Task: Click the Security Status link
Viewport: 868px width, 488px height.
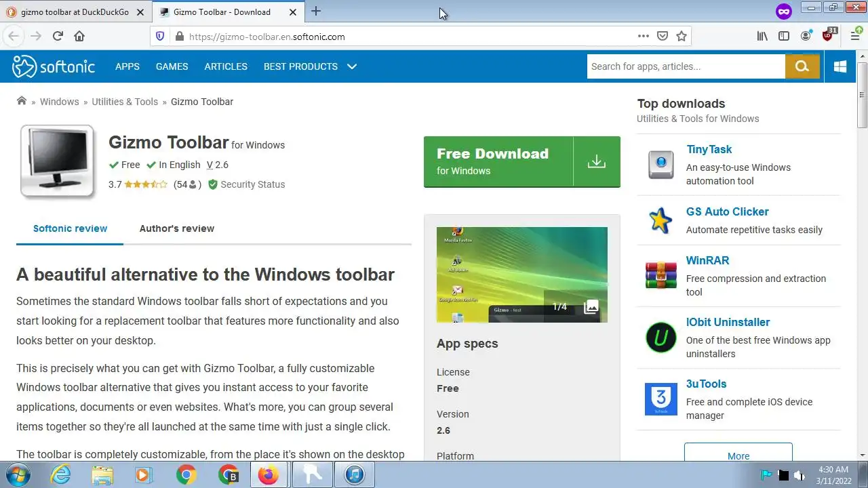Action: tap(247, 184)
